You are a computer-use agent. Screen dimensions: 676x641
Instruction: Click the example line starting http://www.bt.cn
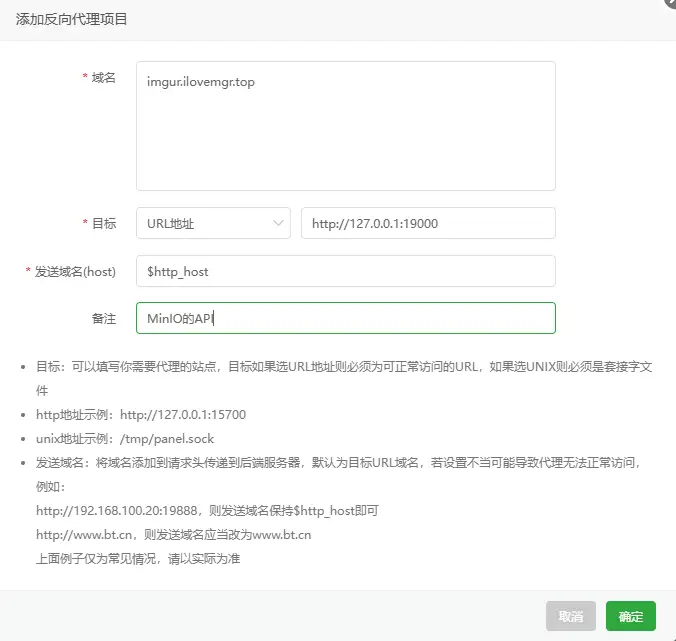[x=174, y=535]
